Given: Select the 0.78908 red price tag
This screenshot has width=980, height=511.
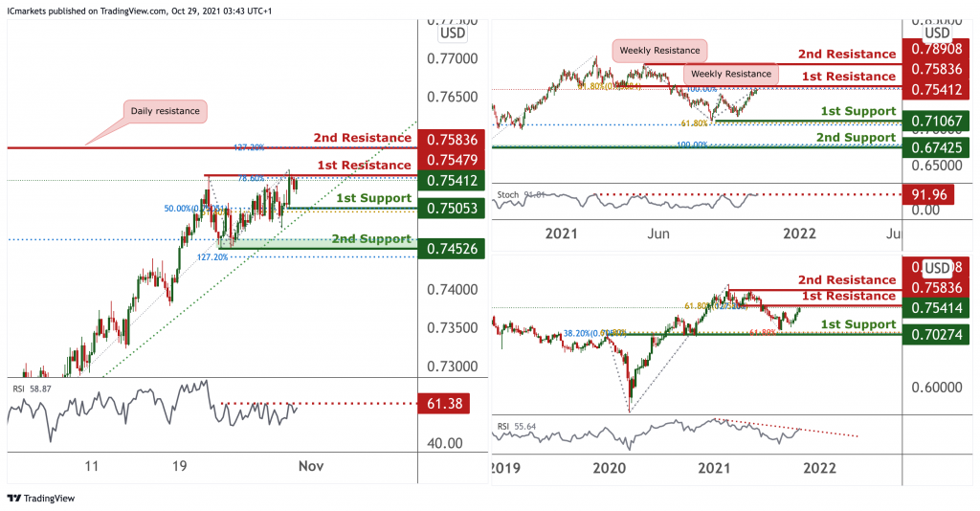Looking at the screenshot, I should click(937, 50).
